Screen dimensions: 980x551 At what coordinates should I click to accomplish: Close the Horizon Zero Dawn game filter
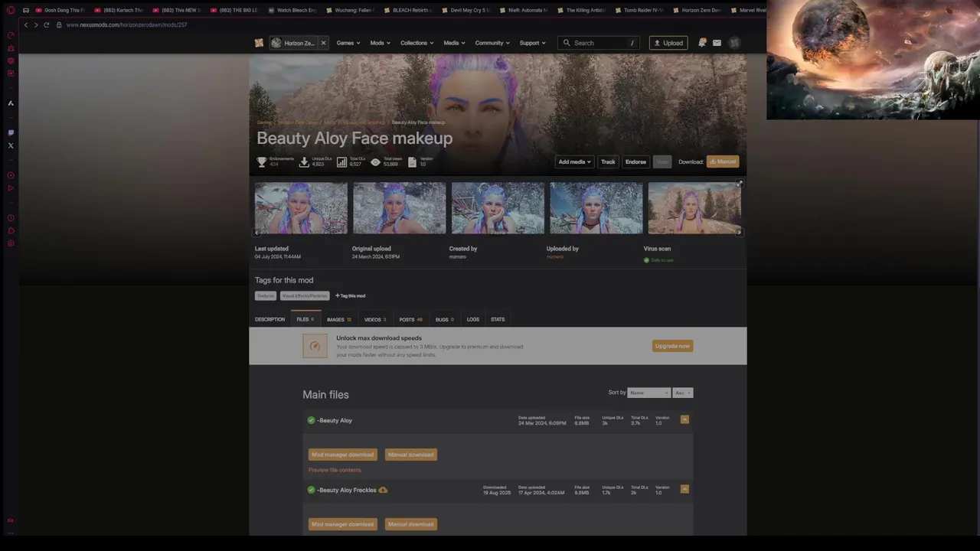[323, 43]
